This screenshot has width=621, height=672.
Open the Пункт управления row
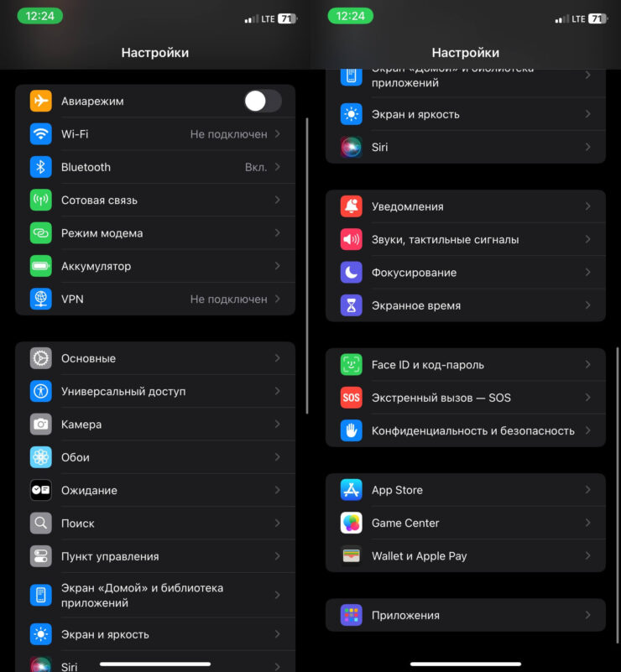[x=110, y=556]
